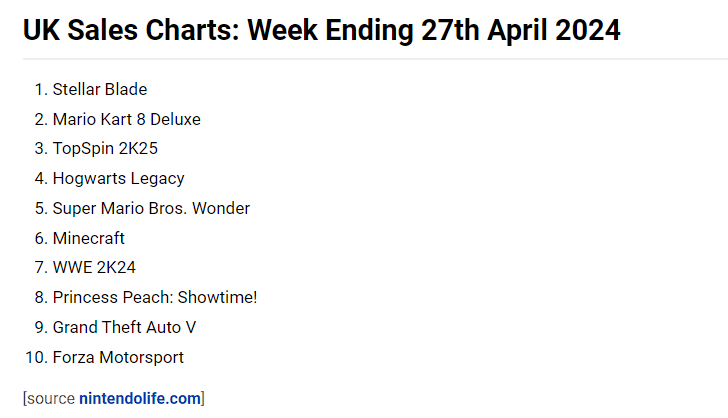Click the closing bracket after nintendolife.com
Screen dimensions: 728x418
(x=203, y=398)
